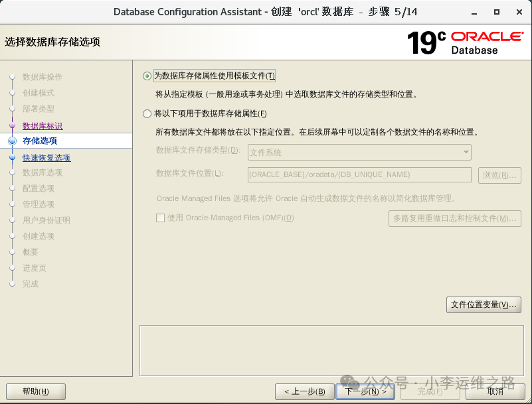Click the 创建选项 step label
Screen dimensions: 532x404
(x=39, y=236)
